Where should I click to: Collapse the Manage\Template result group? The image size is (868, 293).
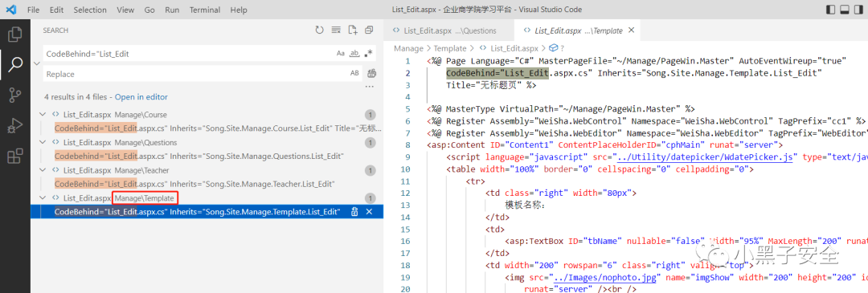tap(43, 198)
